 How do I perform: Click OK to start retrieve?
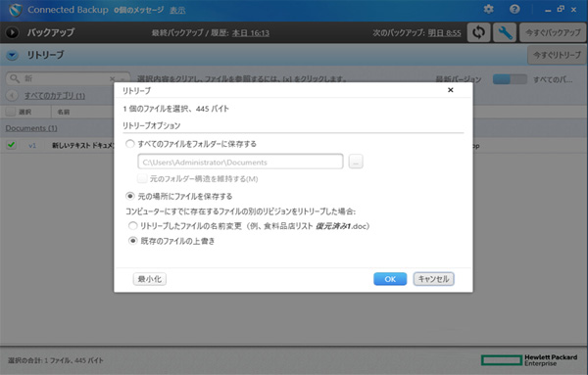[390, 279]
